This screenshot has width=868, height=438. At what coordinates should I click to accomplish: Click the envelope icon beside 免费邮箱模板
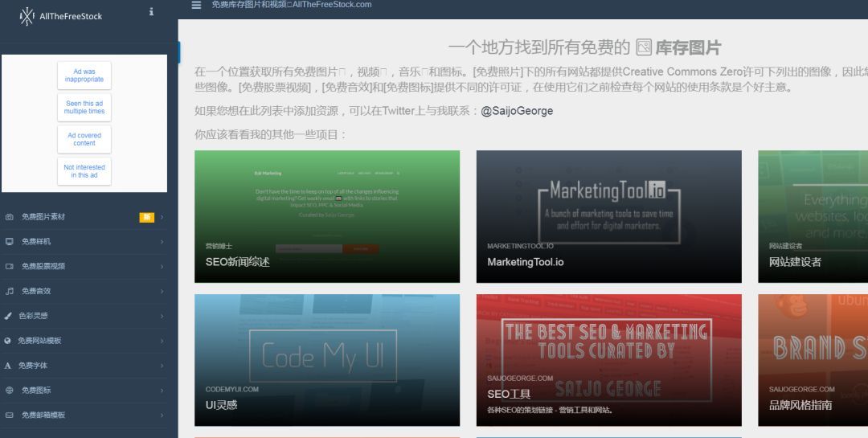pyautogui.click(x=10, y=415)
